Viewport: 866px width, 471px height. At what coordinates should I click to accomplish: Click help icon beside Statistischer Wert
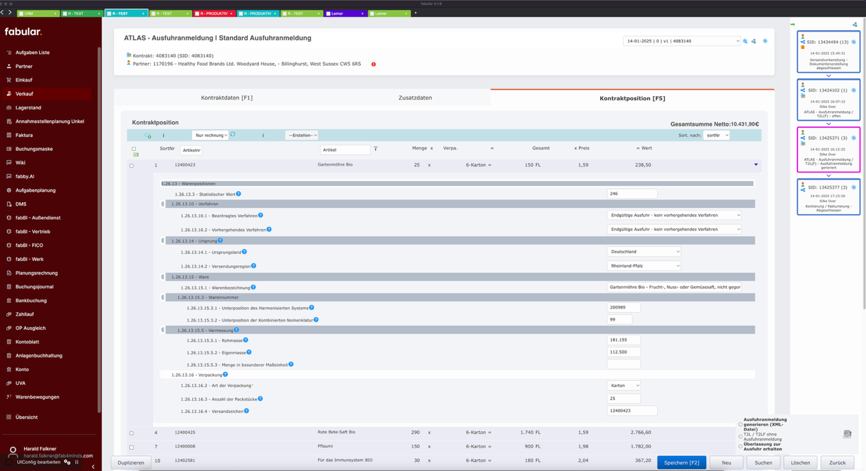pyautogui.click(x=239, y=194)
